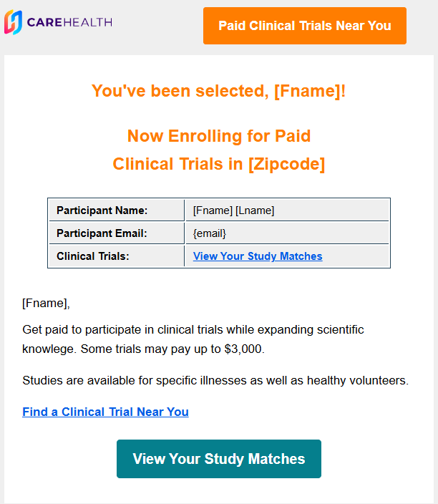The width and height of the screenshot is (438, 504).
Task: Click the "[Fname]," greeting line
Action: 46,303
